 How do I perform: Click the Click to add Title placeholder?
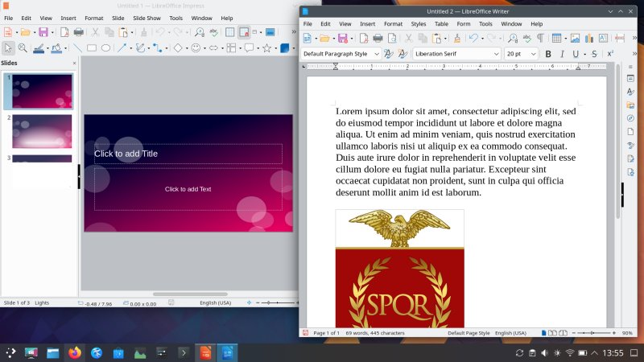[x=188, y=154]
